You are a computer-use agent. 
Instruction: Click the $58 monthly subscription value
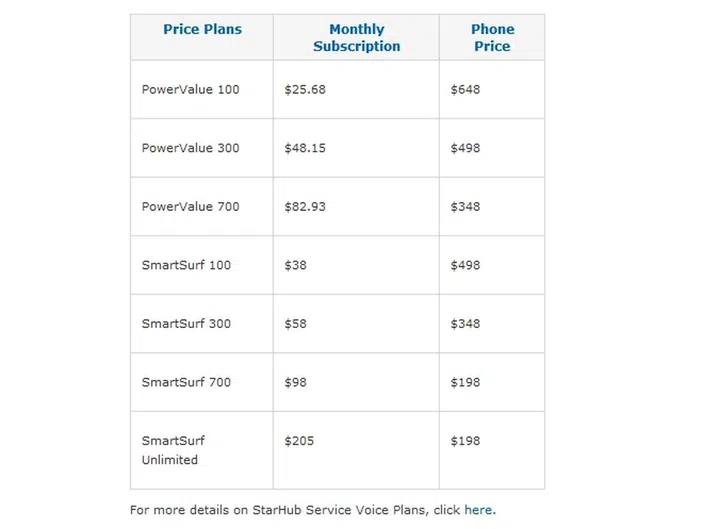[295, 324]
